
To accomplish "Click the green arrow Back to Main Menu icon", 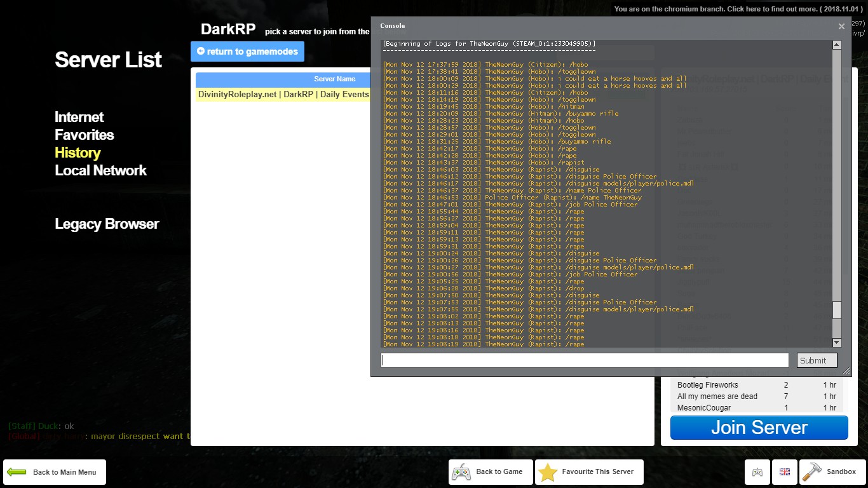I will [x=17, y=472].
